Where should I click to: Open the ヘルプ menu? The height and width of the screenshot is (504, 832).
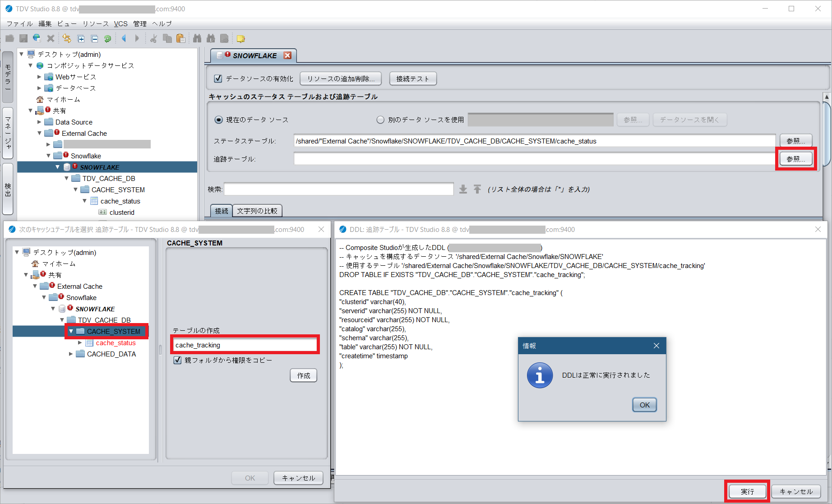[162, 23]
